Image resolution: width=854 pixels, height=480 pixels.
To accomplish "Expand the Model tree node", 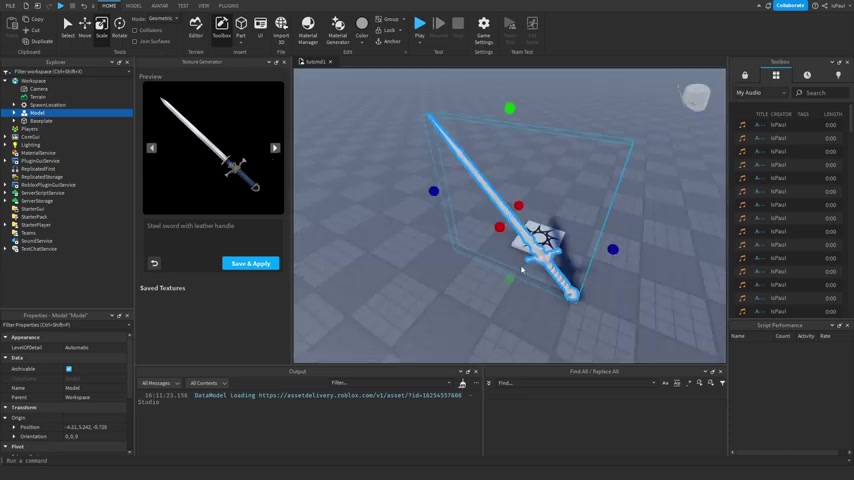I will tap(14, 113).
